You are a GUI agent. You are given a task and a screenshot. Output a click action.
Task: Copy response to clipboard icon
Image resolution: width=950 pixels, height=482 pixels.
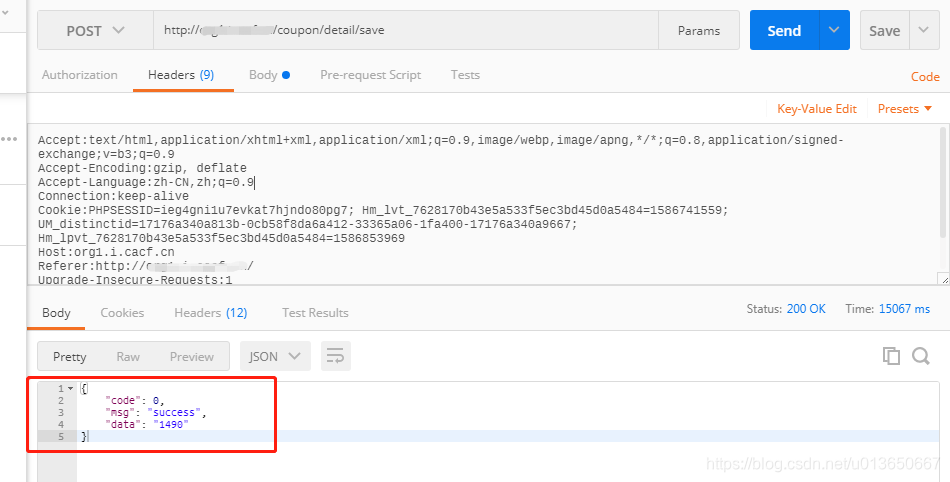pos(891,356)
